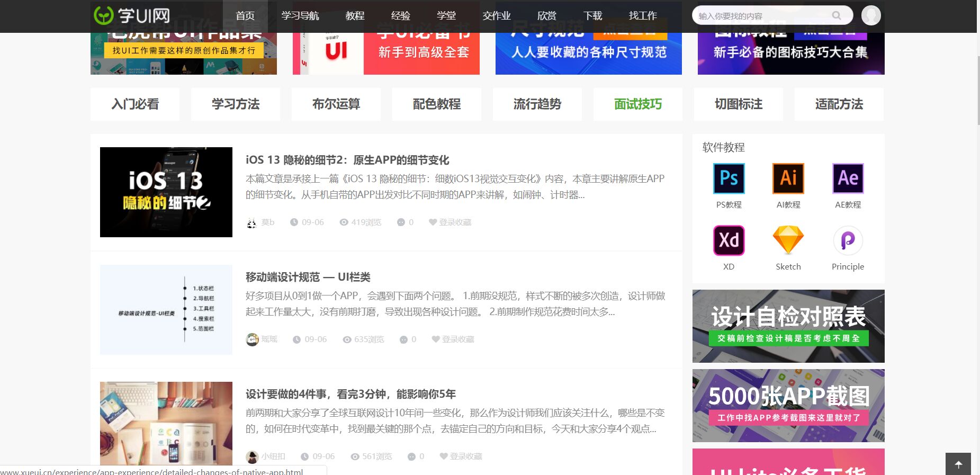Open 学习导航 in top navigation

(x=300, y=16)
